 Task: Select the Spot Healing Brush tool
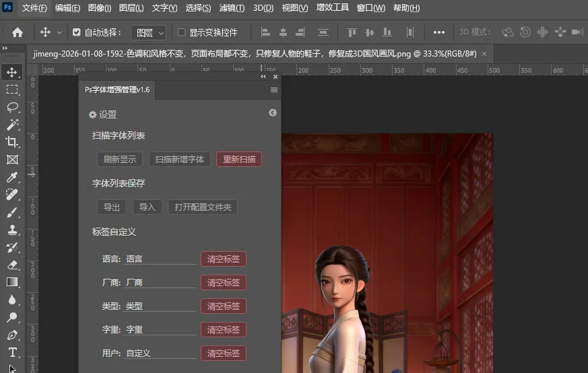[x=12, y=194]
